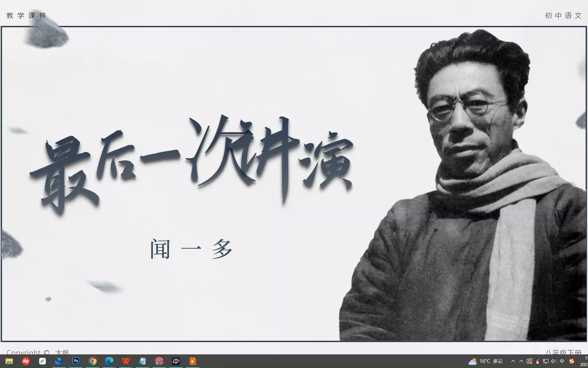
Task: Open File Explorer on the taskbar
Action: click(x=9, y=361)
